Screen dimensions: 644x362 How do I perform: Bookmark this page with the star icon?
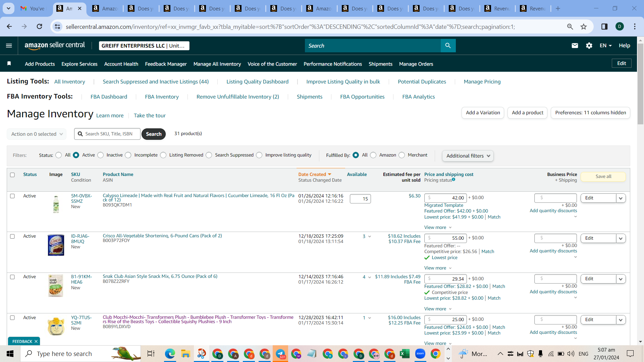click(584, 26)
